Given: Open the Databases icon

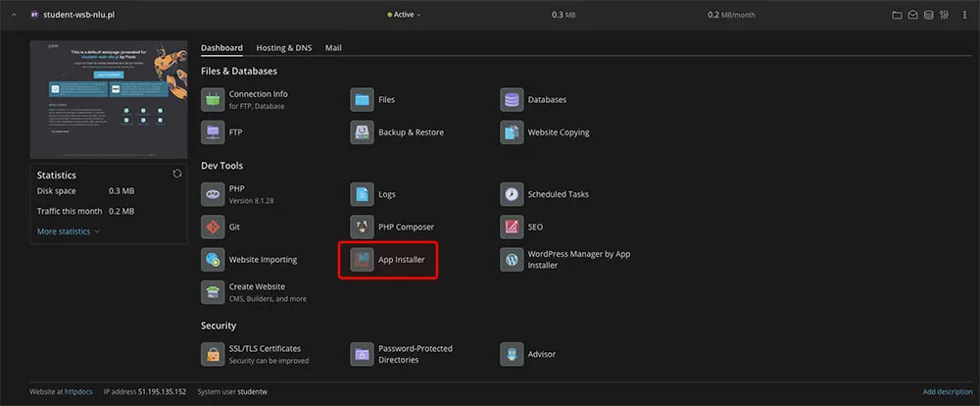Looking at the screenshot, I should [512, 99].
